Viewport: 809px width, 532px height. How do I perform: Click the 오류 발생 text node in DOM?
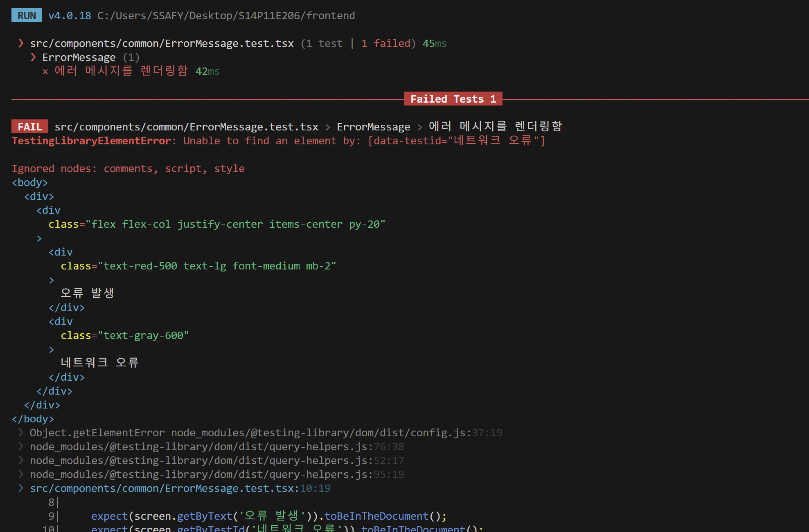pos(87,293)
